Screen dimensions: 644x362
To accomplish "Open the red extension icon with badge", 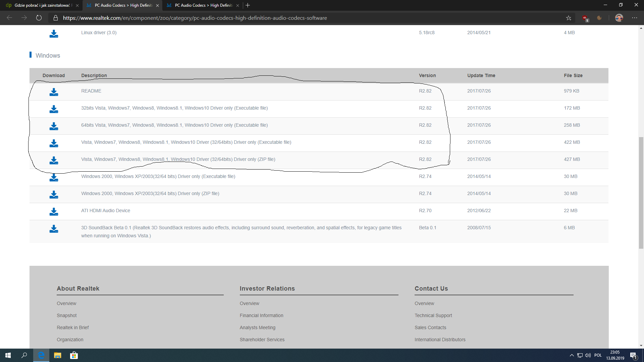I will (585, 18).
